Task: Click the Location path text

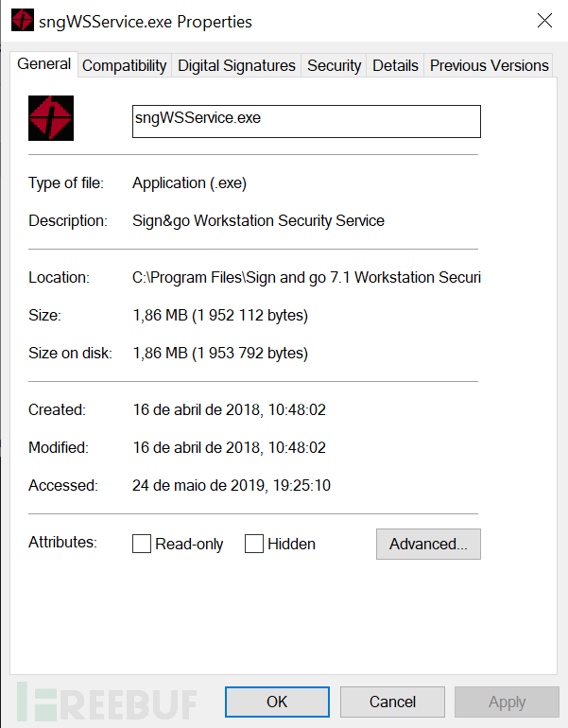Action: coord(306,277)
